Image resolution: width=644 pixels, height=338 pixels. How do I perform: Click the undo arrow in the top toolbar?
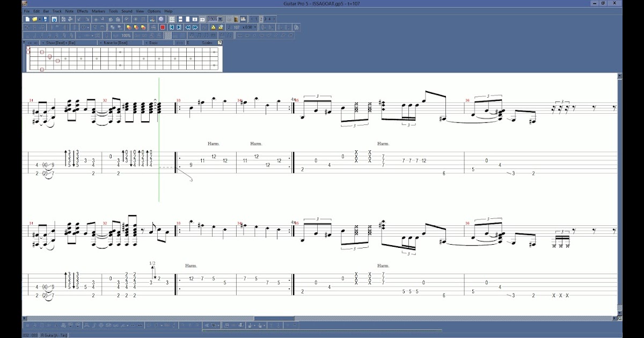(x=79, y=19)
